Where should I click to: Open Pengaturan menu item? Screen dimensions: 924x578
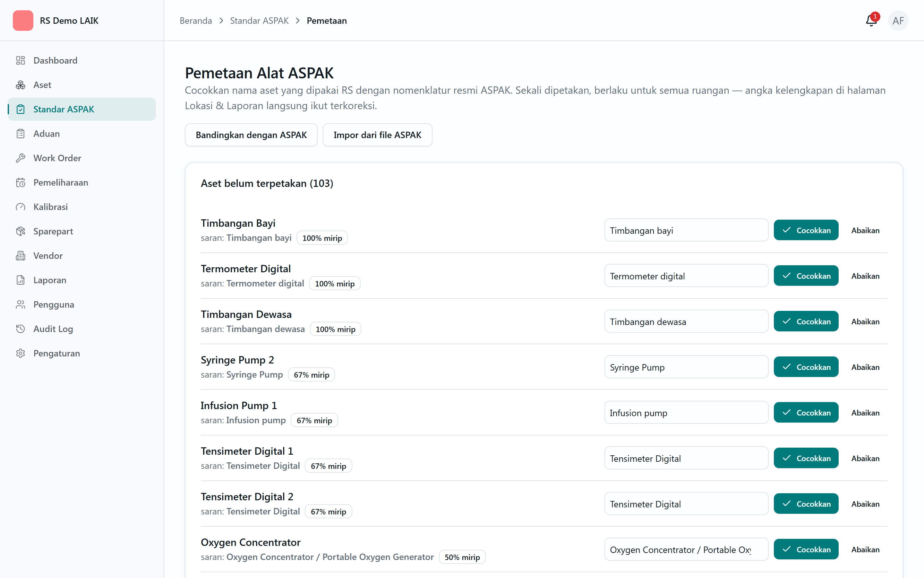coord(82,354)
